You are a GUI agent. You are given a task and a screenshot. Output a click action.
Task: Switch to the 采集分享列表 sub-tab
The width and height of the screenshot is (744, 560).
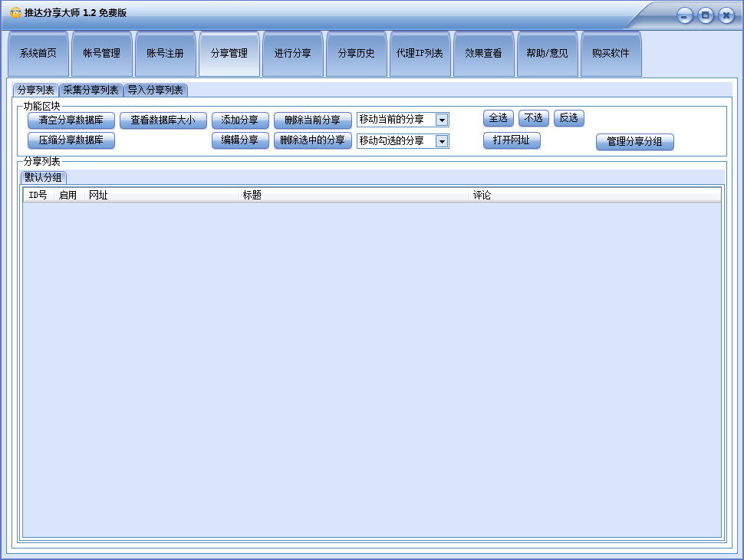coord(91,91)
